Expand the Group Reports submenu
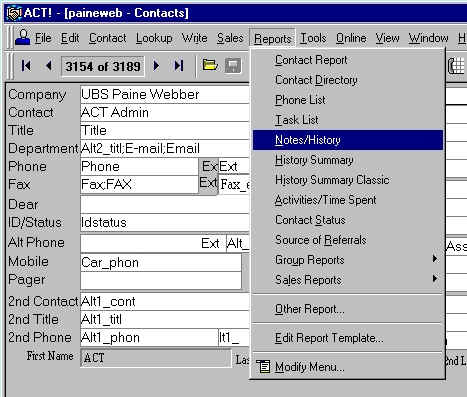 pos(348,260)
